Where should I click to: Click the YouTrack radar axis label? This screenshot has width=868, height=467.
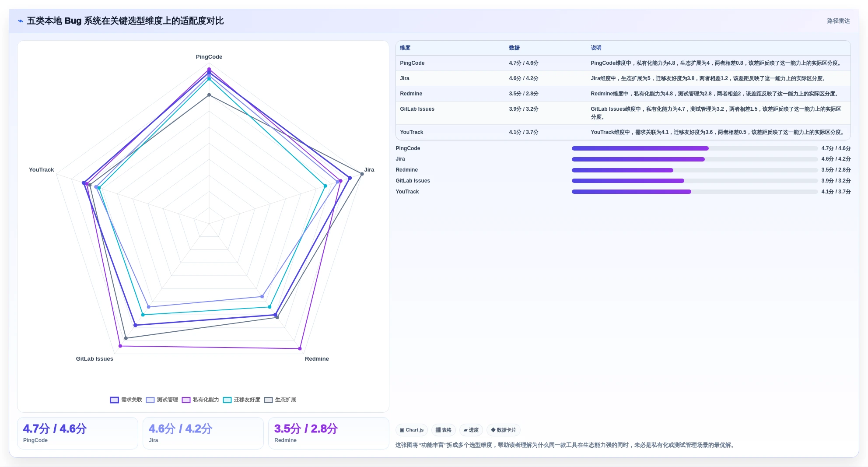tap(42, 170)
